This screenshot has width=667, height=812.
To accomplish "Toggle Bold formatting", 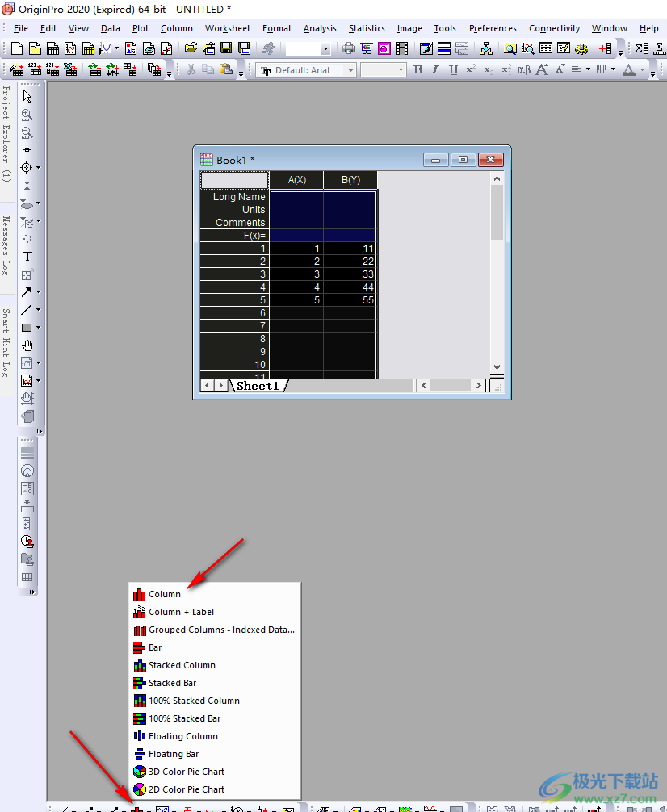I will pos(417,69).
